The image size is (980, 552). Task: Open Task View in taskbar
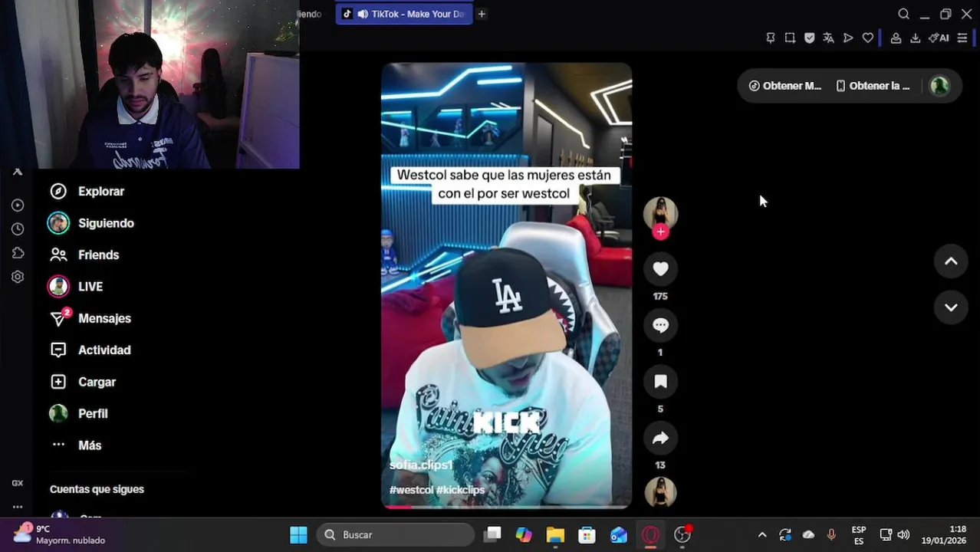(492, 535)
